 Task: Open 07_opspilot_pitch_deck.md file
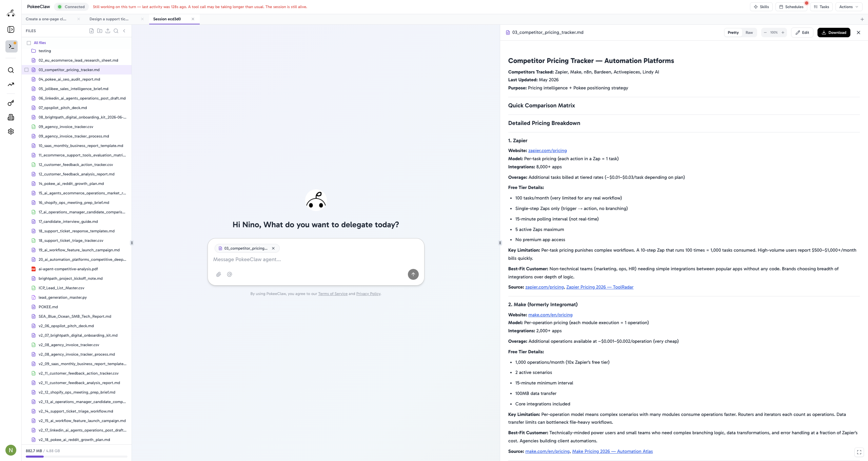click(63, 108)
